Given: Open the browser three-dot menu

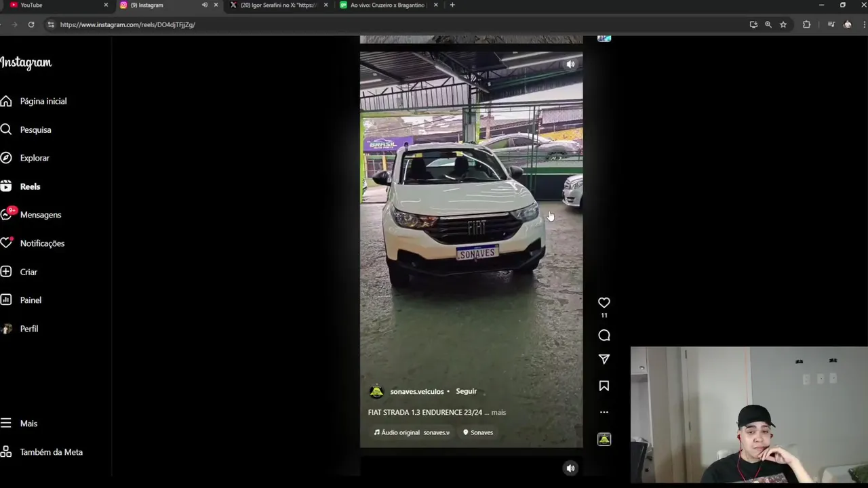Looking at the screenshot, I should tap(864, 24).
